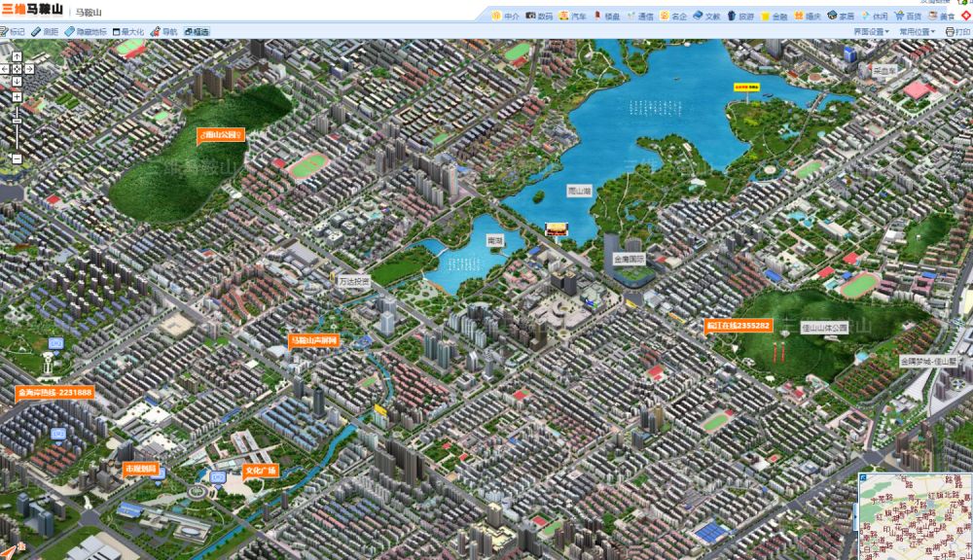
Task: Open the 婚庆 wedding category
Action: [x=808, y=17]
